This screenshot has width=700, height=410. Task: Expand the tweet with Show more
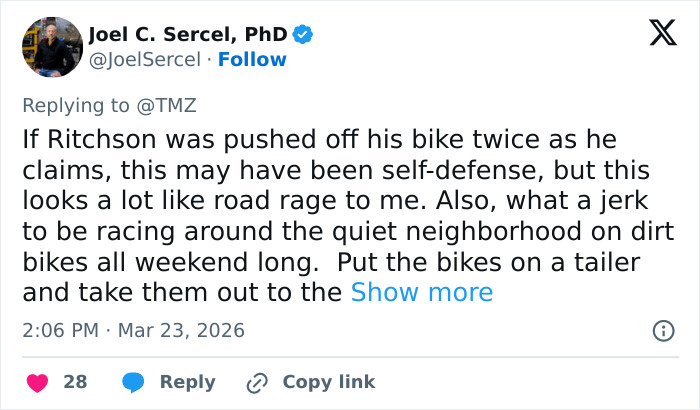421,292
